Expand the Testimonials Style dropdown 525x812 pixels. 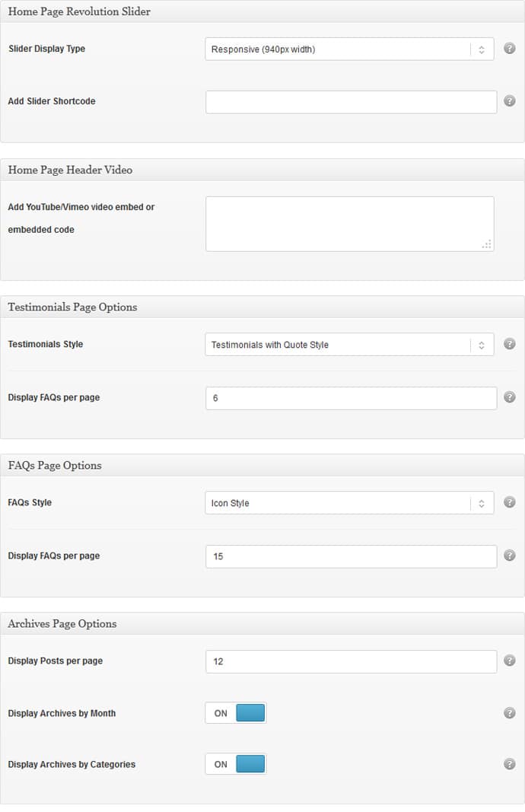click(x=349, y=345)
